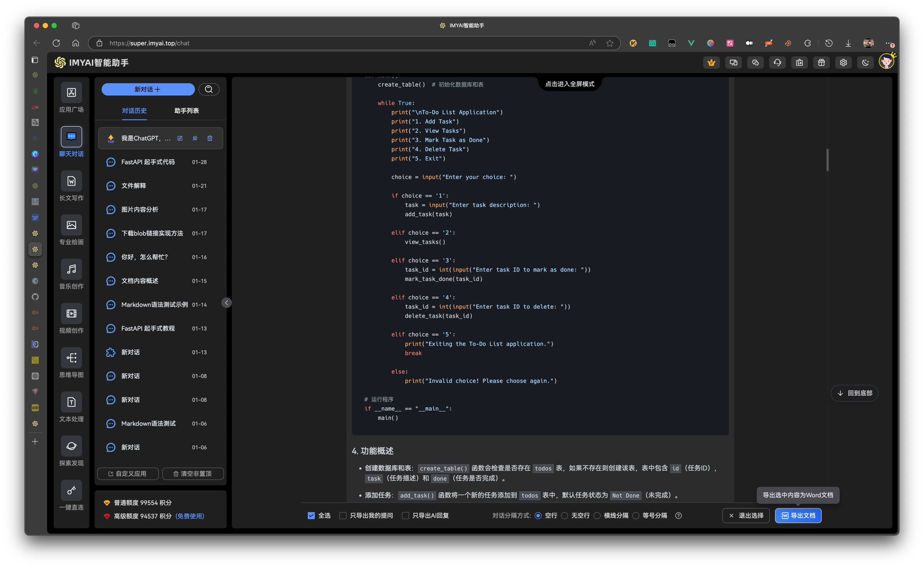Click the WeChat icon in header
This screenshot has height=568, width=924.
(755, 63)
